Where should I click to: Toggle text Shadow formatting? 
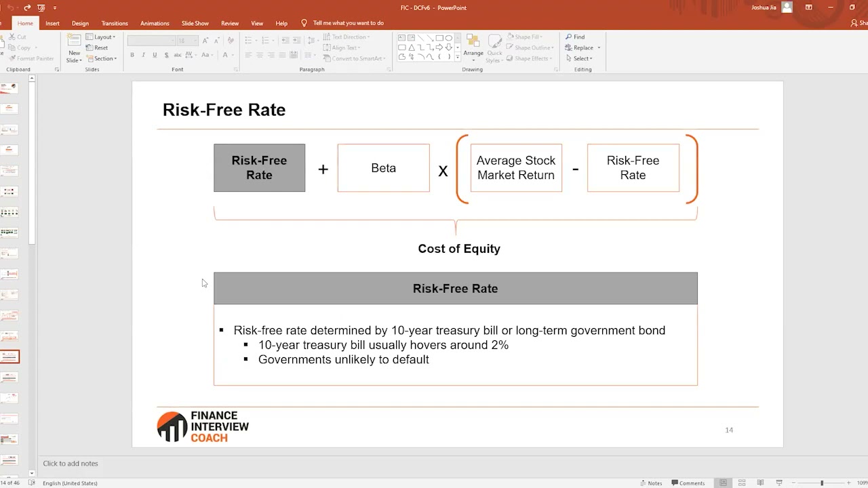point(165,55)
